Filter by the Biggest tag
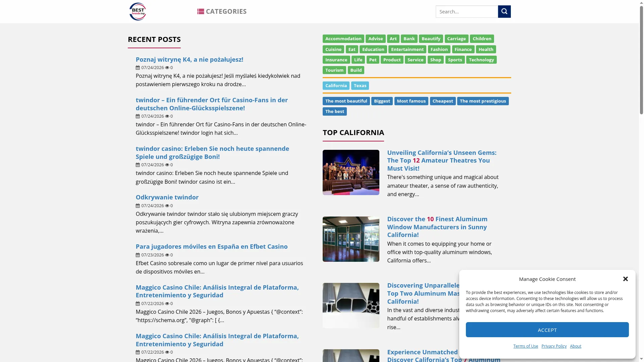Viewport: 644px width, 362px height. click(382, 101)
